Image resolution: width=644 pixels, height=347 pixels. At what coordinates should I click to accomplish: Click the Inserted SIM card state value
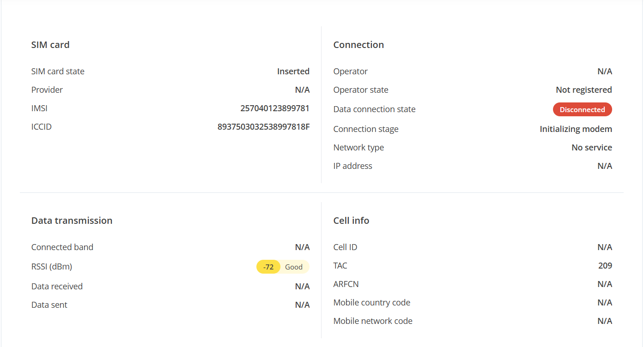[x=293, y=72]
